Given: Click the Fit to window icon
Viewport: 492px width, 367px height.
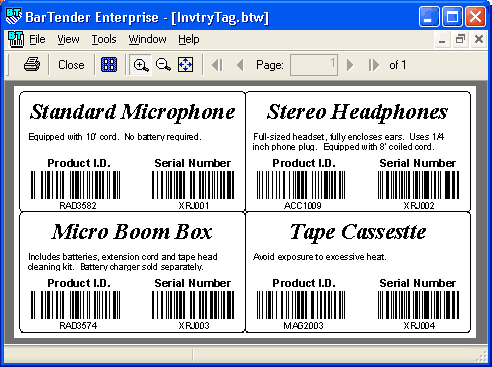Looking at the screenshot, I should (x=185, y=65).
